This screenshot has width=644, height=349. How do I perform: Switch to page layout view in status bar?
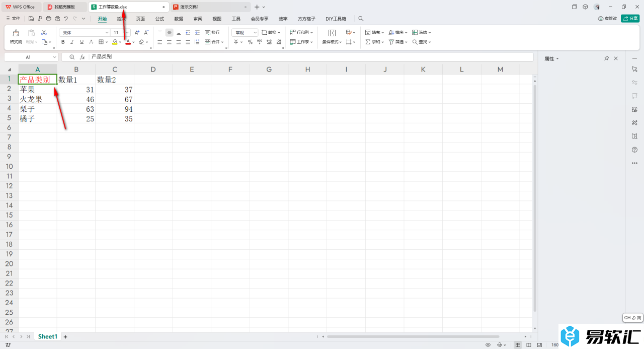528,345
